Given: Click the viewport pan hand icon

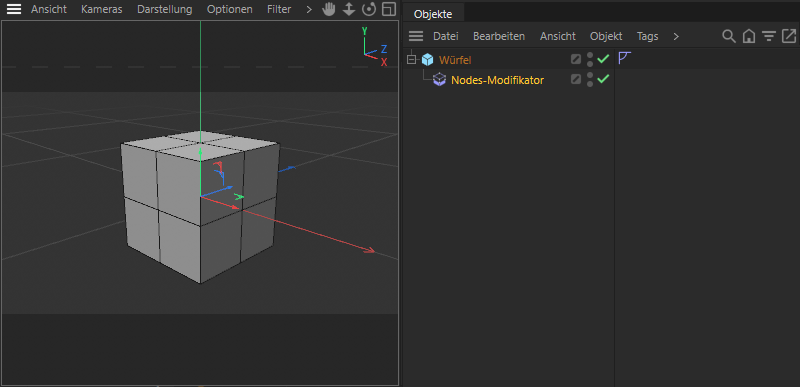Looking at the screenshot, I should [x=329, y=9].
